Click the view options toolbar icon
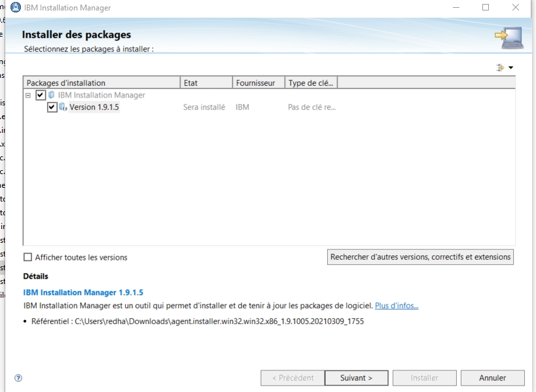This screenshot has width=536, height=392. pos(500,67)
